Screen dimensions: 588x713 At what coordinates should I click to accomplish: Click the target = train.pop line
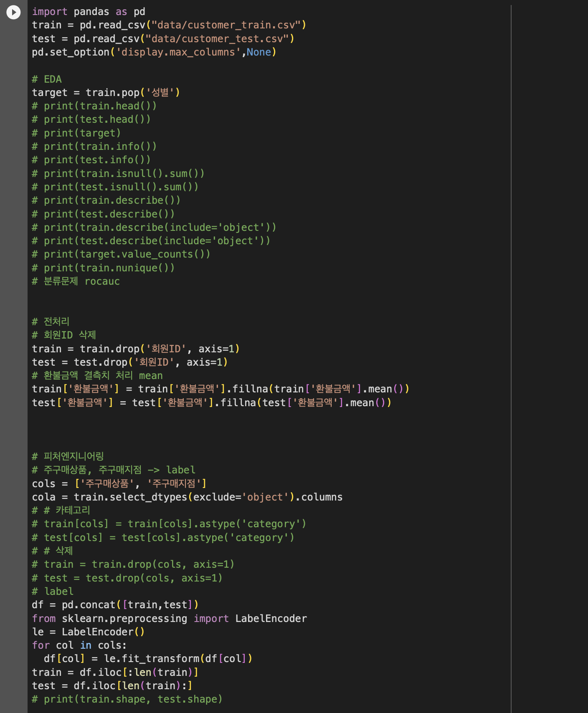(x=106, y=93)
